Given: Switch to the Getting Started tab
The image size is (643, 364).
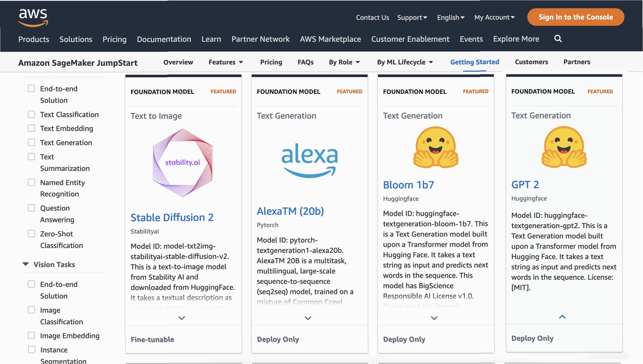Looking at the screenshot, I should 474,62.
